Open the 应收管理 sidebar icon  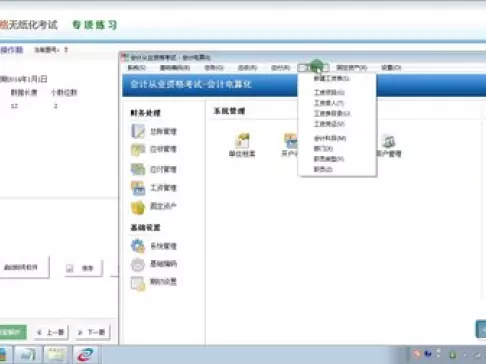pyautogui.click(x=138, y=149)
